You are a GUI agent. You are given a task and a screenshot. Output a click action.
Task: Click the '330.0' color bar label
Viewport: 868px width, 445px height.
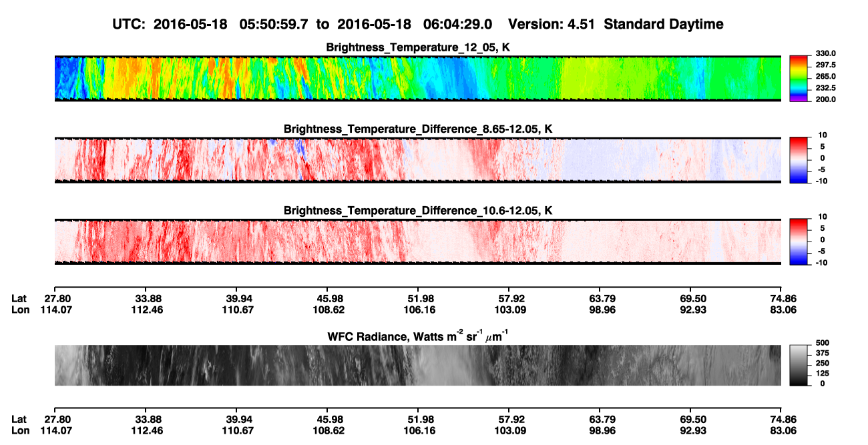[x=825, y=53]
